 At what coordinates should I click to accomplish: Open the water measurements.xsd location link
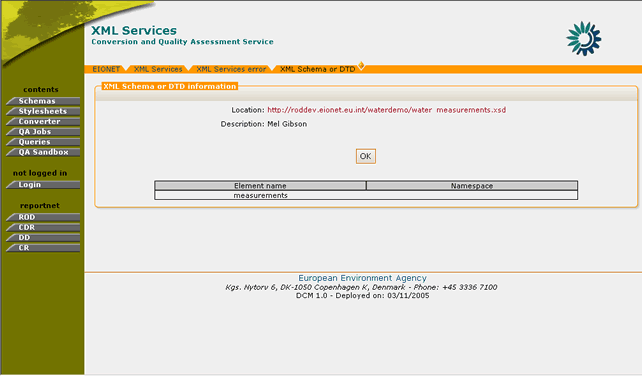[x=387, y=110]
